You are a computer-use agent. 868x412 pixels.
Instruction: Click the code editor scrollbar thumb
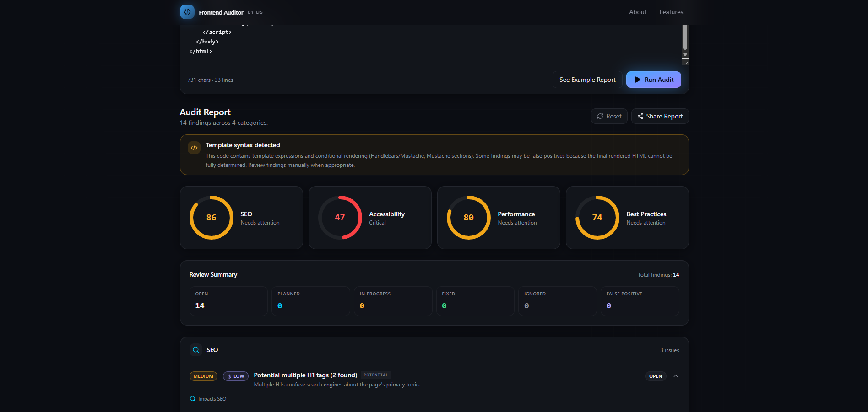tap(685, 37)
